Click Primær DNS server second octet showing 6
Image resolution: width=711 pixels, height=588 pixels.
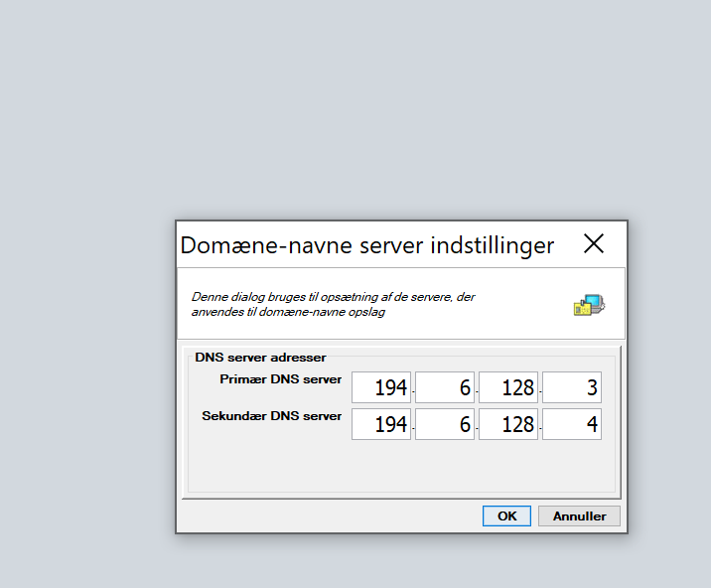tap(445, 388)
